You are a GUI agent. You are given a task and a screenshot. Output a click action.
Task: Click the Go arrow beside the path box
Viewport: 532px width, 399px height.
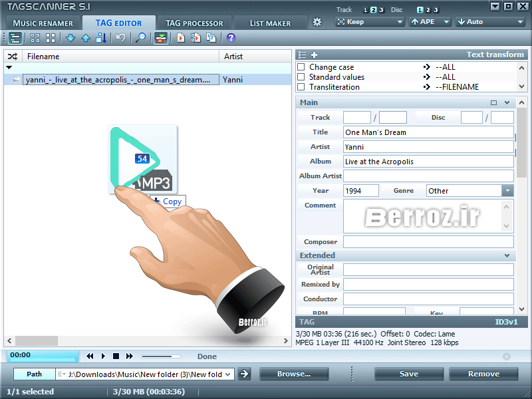tap(244, 374)
